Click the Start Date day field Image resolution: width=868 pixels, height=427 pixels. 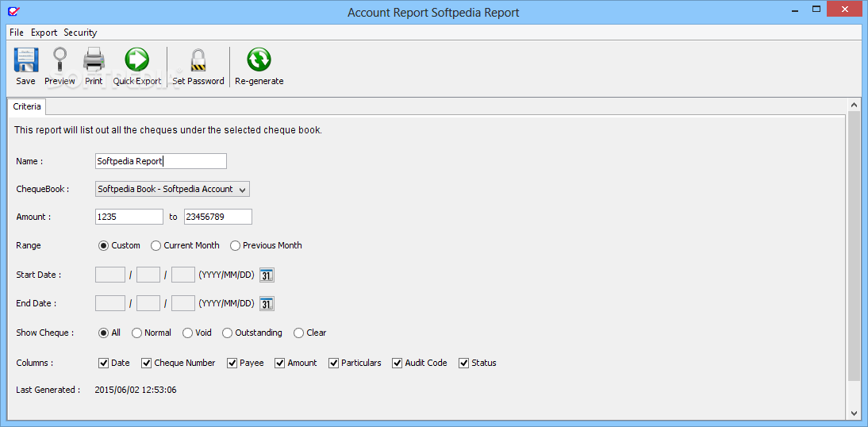tap(183, 275)
